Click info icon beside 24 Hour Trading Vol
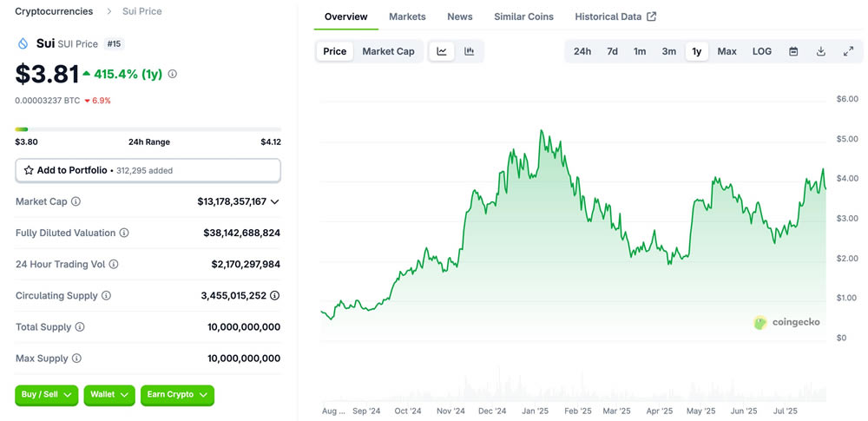This screenshot has height=421, width=868. (x=113, y=264)
